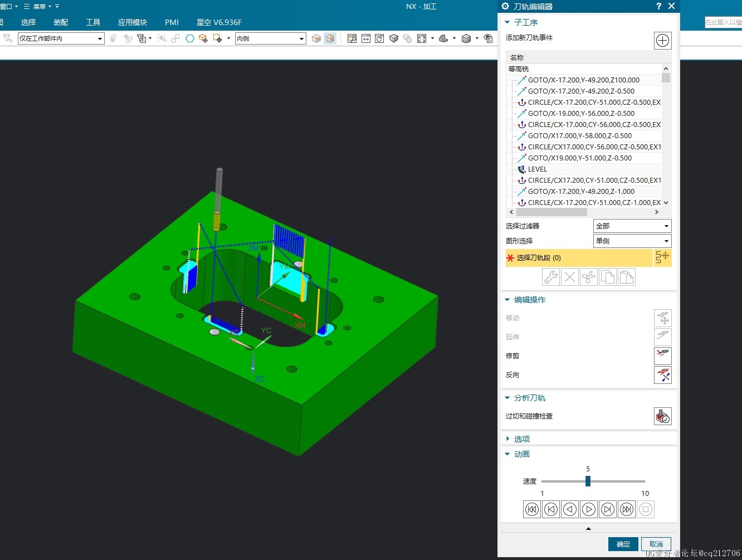Click the 取消 button
Image resolution: width=742 pixels, height=560 pixels.
click(656, 544)
